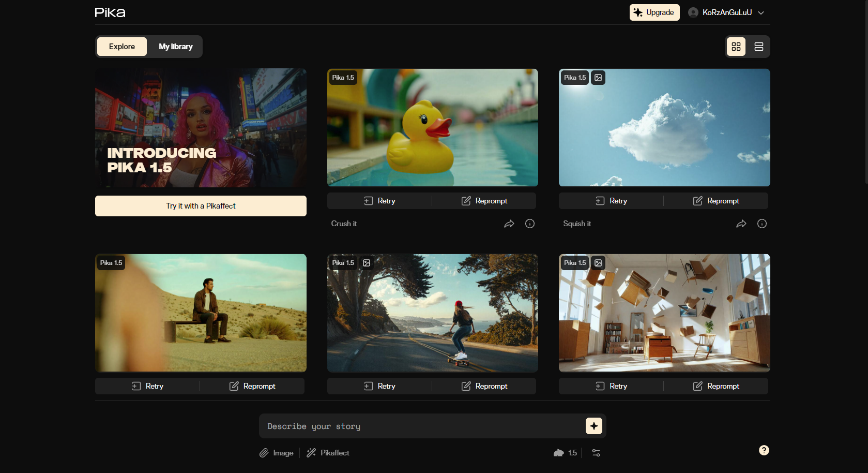This screenshot has height=473, width=868.
Task: Open generation settings sliders icon
Action: (x=596, y=453)
